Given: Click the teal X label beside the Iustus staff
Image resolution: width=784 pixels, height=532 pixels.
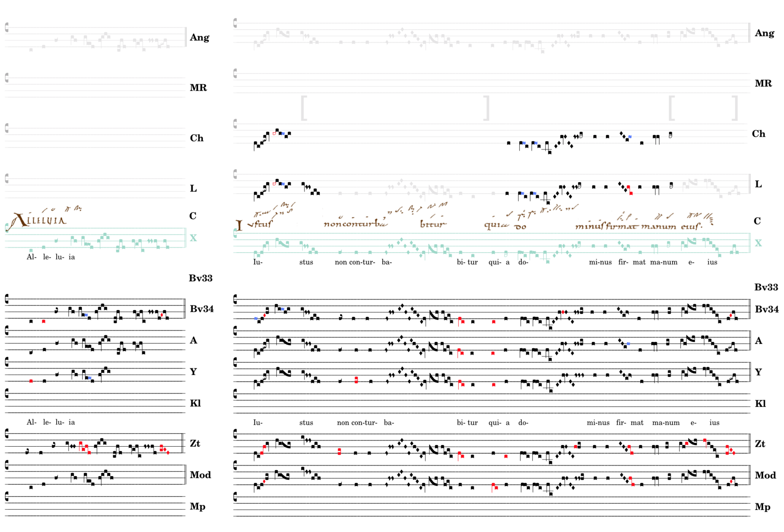Looking at the screenshot, I should (758, 243).
